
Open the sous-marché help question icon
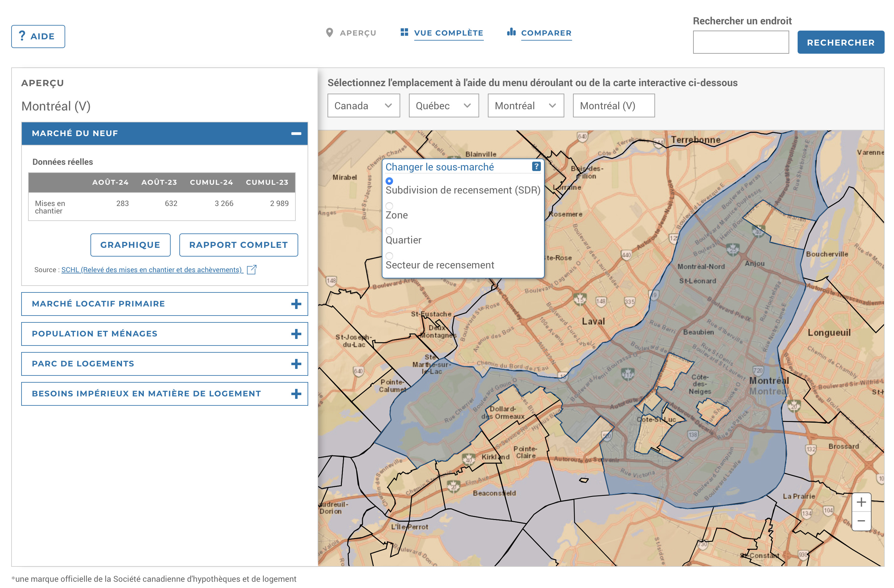point(536,166)
